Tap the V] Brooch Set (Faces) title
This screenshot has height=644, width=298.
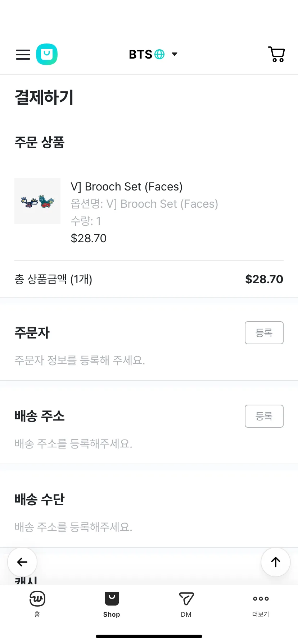point(127,187)
